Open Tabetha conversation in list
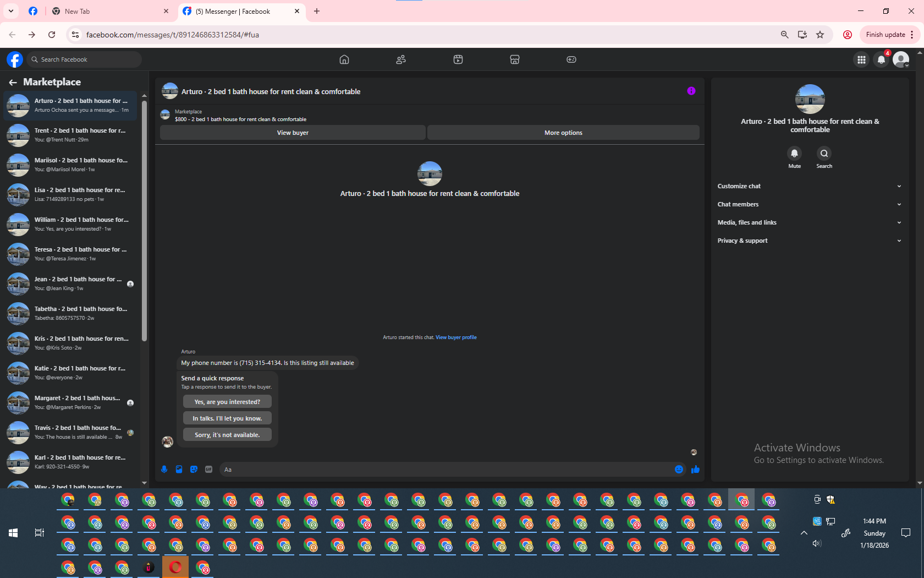The height and width of the screenshot is (578, 924). pos(70,313)
